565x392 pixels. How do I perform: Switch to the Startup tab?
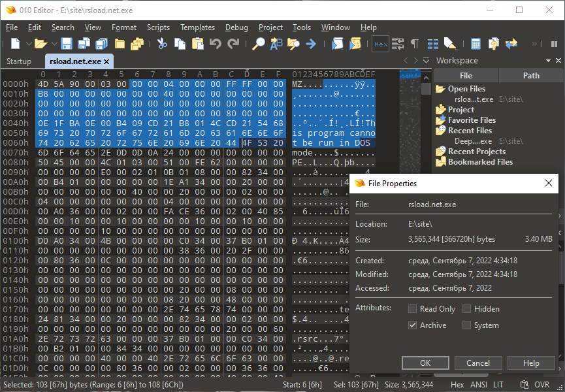(x=19, y=61)
